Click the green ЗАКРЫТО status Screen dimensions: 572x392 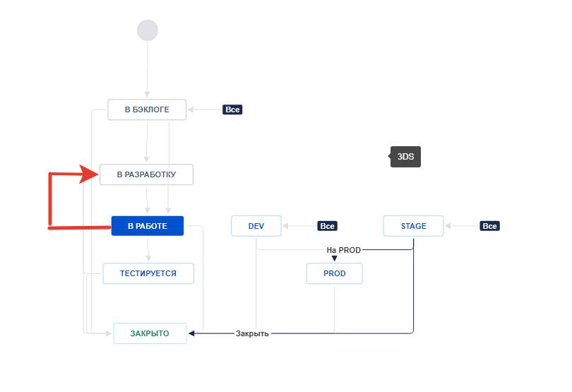tap(150, 333)
